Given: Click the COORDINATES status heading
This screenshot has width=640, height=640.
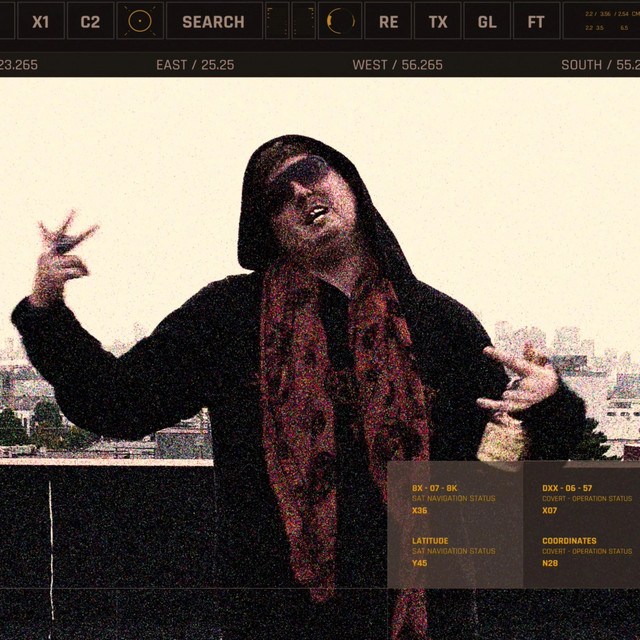Looking at the screenshot, I should tap(569, 541).
